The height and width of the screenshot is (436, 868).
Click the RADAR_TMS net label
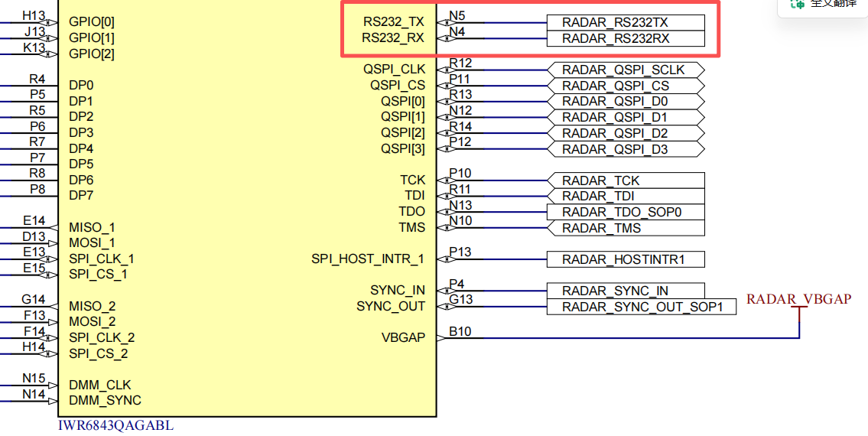click(x=626, y=228)
